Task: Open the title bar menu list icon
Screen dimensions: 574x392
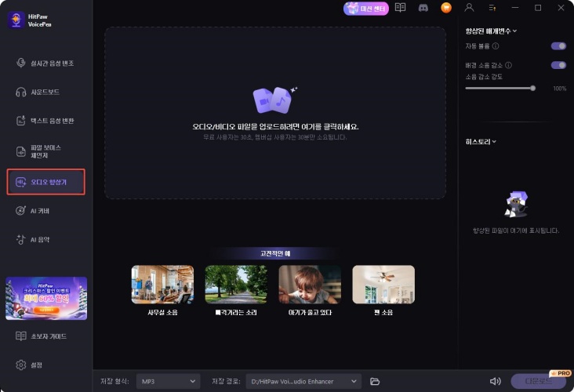Action: coord(492,8)
